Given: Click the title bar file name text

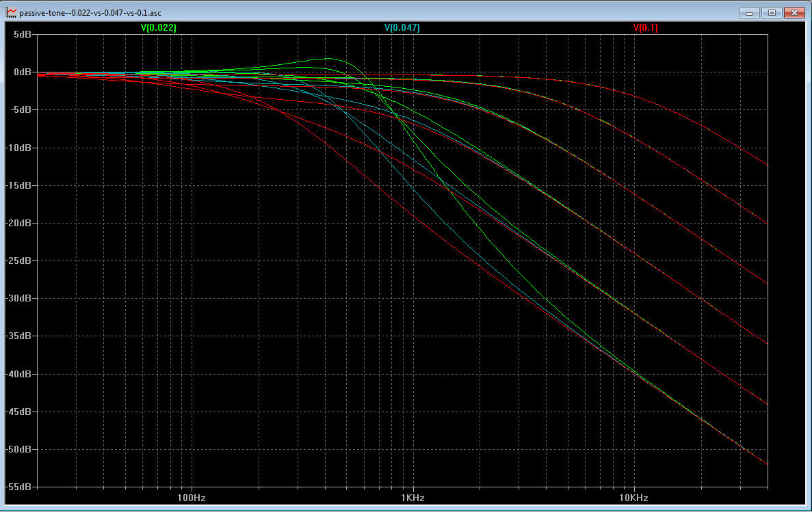Looking at the screenshot, I should 91,12.
